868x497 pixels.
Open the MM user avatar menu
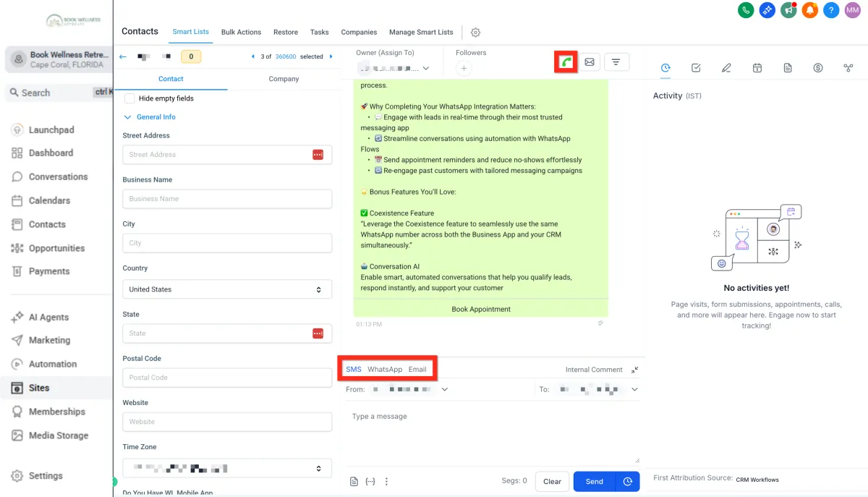(x=853, y=10)
